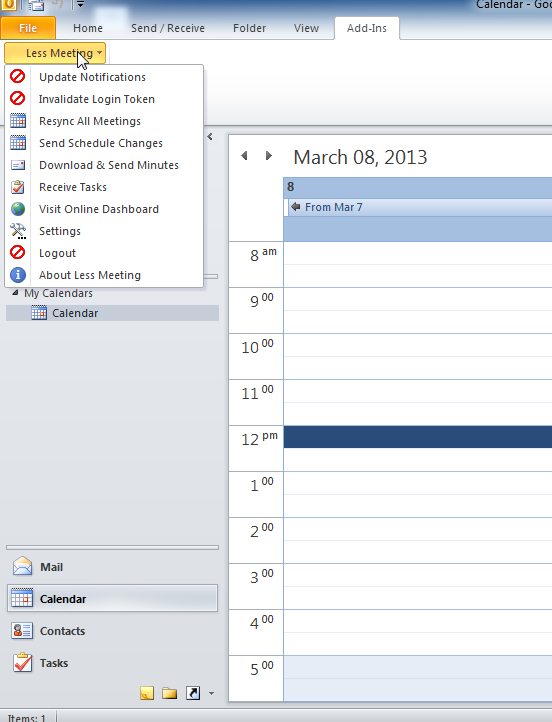552x722 pixels.
Task: Open Shortcuts via arrow icon
Action: coord(193,693)
